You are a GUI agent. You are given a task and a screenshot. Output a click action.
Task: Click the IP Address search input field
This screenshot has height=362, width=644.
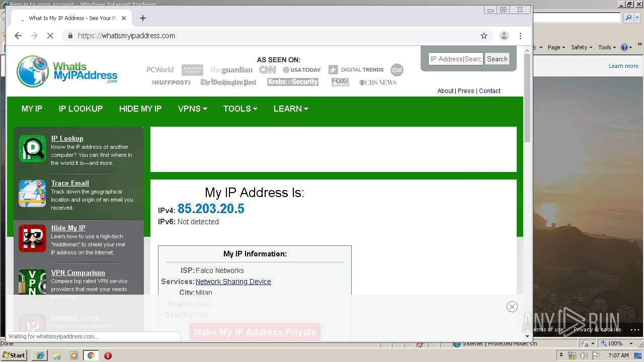click(x=456, y=59)
